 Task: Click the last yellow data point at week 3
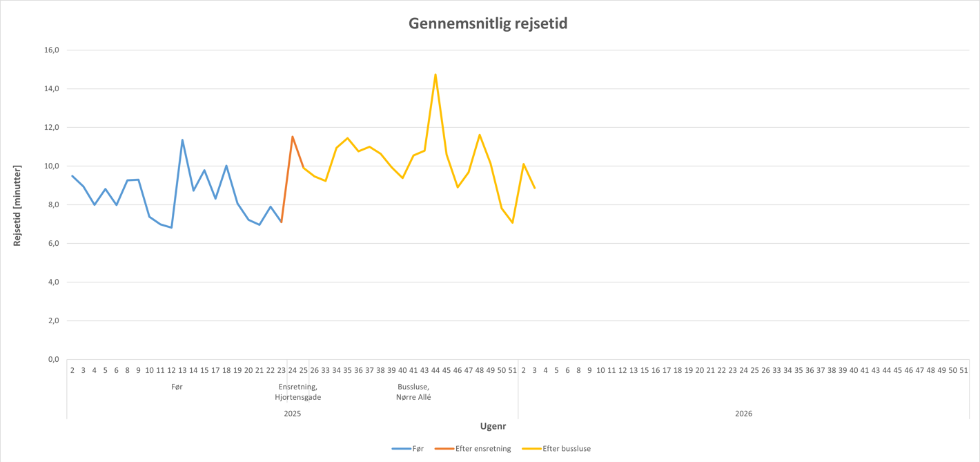click(534, 187)
